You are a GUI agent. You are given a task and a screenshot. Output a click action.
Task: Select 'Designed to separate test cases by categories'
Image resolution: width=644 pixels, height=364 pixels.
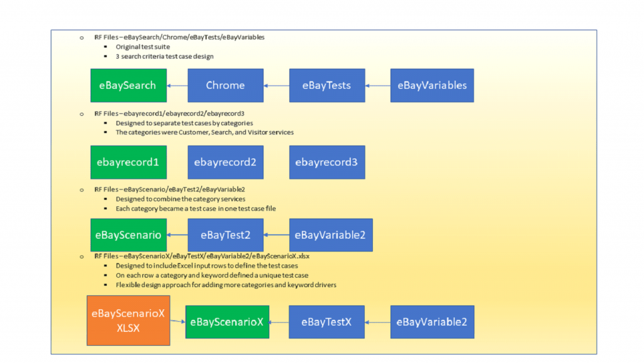pyautogui.click(x=184, y=123)
